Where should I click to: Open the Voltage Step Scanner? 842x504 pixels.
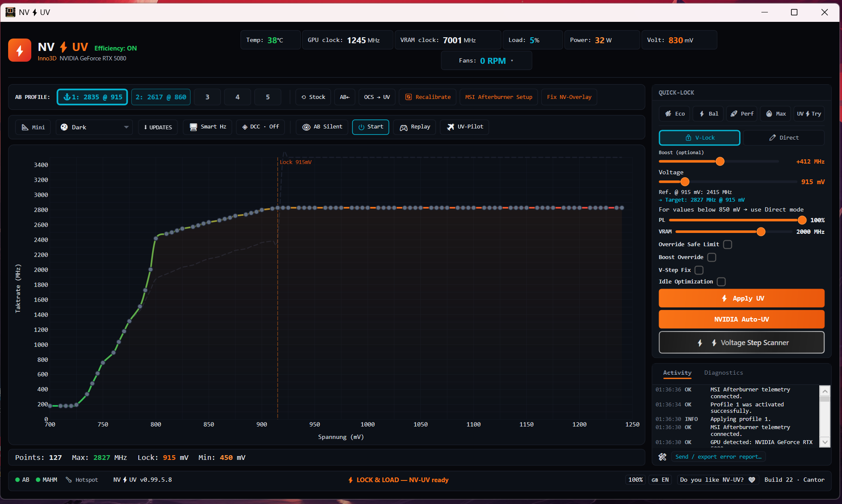tap(741, 343)
